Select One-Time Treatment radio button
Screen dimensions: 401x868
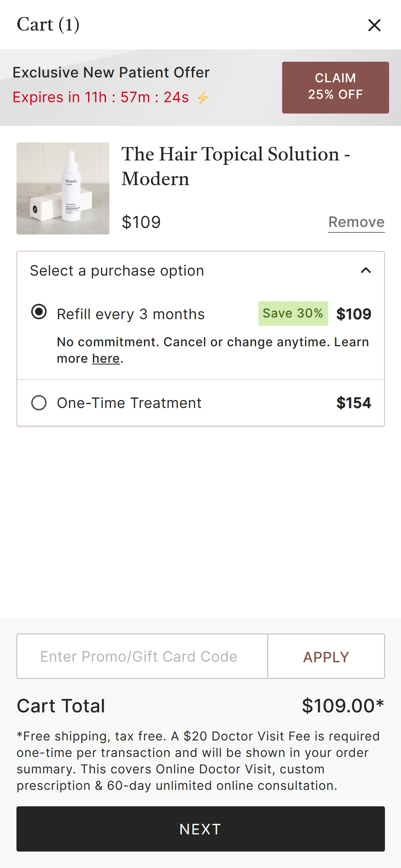pos(39,403)
